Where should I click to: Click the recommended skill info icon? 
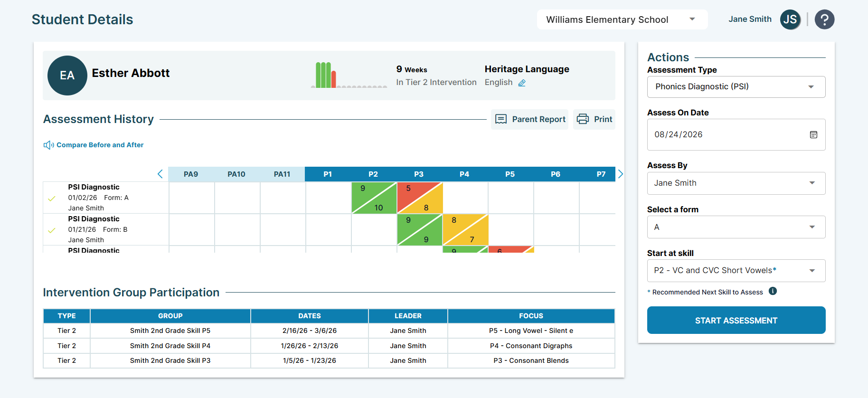point(773,291)
